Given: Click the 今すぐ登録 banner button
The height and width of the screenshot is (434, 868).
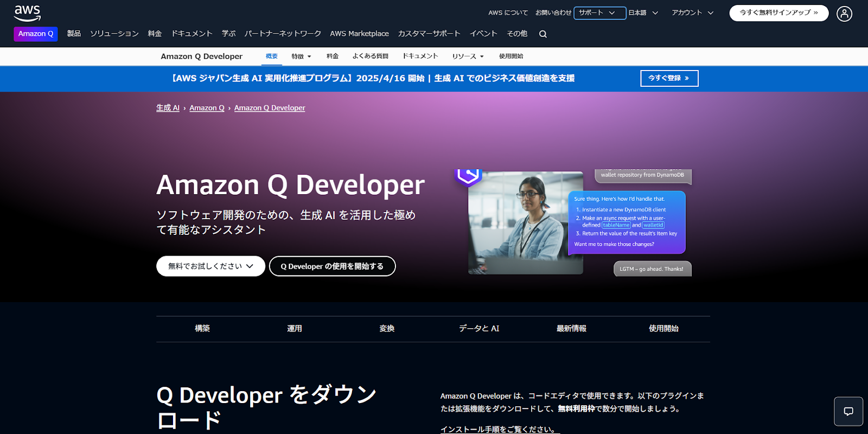Looking at the screenshot, I should point(669,78).
